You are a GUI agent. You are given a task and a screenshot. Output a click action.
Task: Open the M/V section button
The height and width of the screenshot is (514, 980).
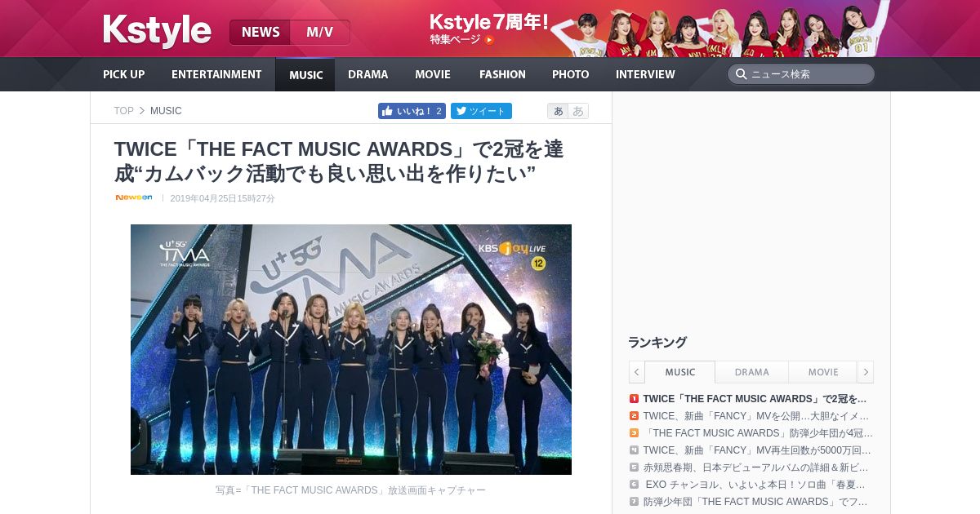320,32
